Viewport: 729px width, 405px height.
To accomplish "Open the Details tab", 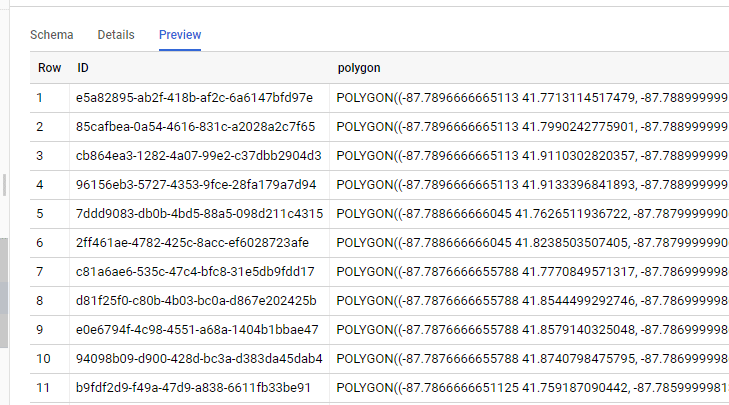I will point(116,35).
